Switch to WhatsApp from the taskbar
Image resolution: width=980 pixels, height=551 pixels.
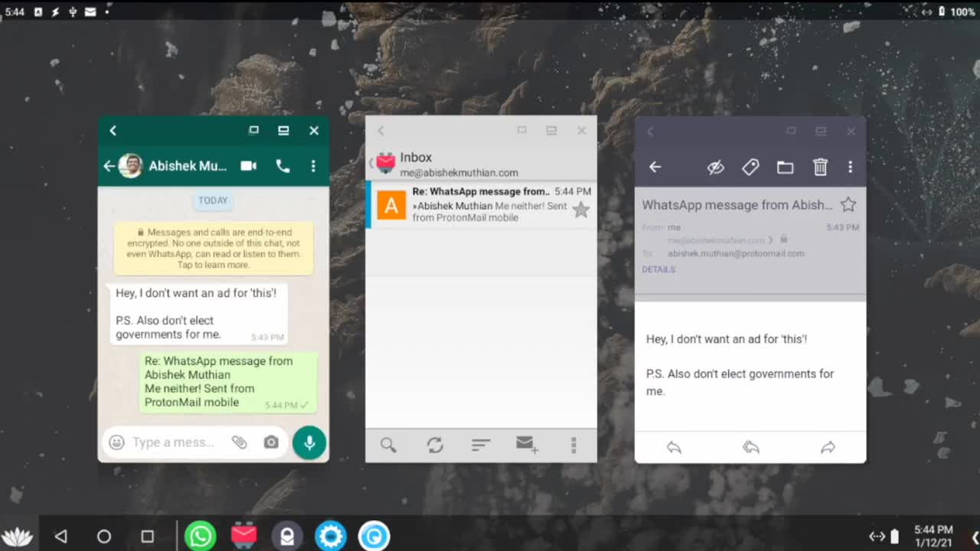(200, 536)
